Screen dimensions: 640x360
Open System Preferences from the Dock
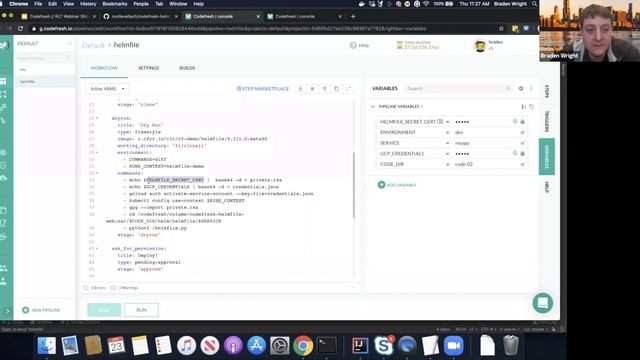point(280,346)
